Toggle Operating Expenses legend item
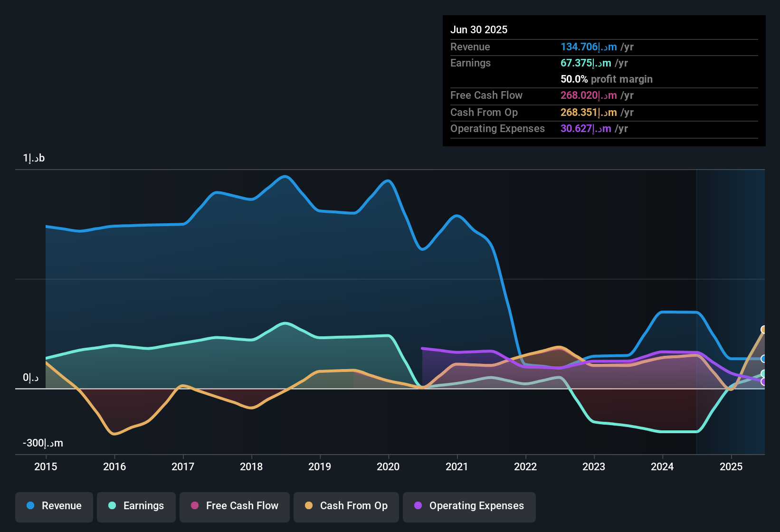The image size is (780, 532). tap(469, 506)
